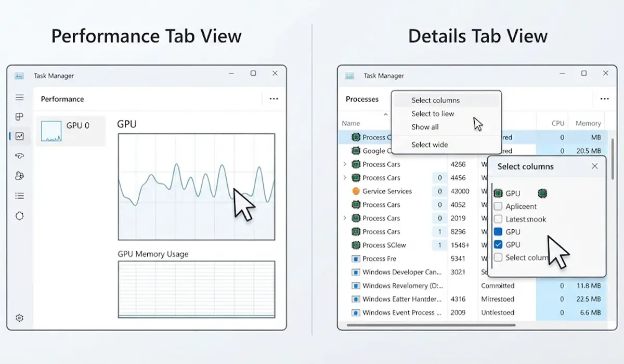Close the Select columns dialog
Viewport: 624px width, 364px height.
coord(595,166)
